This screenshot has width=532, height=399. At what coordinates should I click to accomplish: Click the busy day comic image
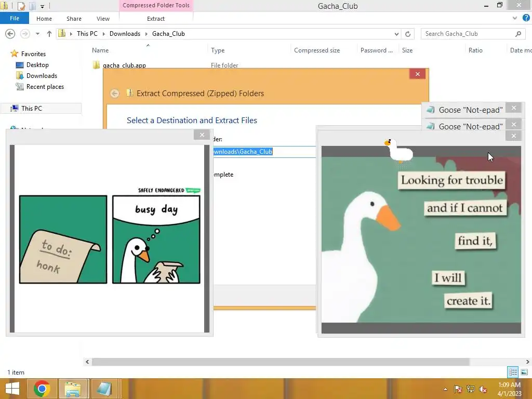click(x=110, y=239)
